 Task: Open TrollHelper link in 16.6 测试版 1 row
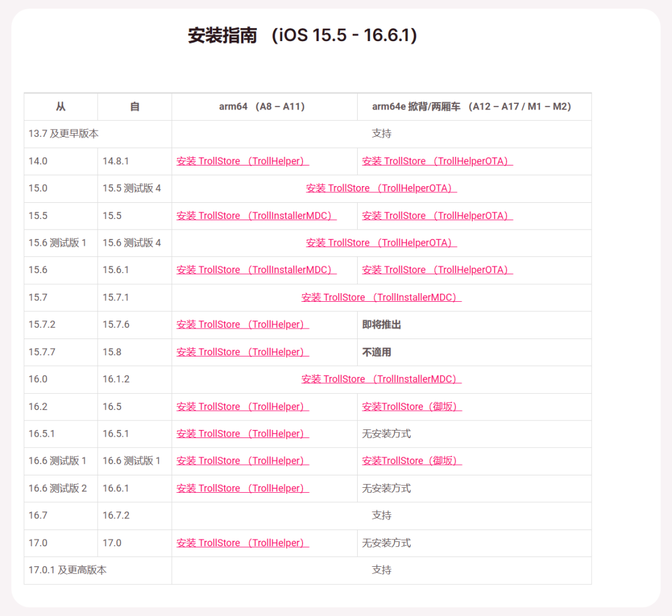point(243,461)
